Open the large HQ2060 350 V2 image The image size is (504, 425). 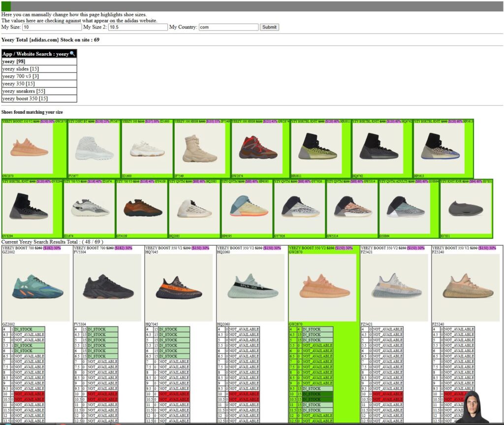tap(251, 288)
